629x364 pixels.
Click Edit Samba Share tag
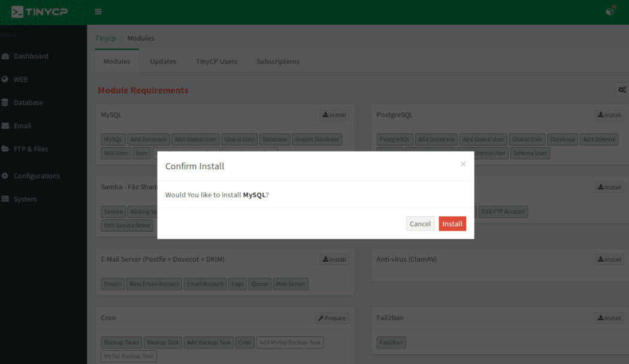(x=127, y=225)
